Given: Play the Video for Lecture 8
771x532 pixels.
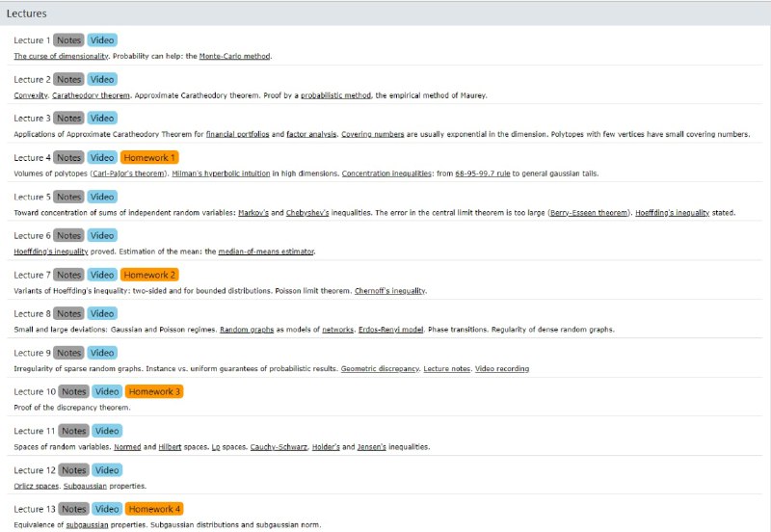Looking at the screenshot, I should coord(102,313).
